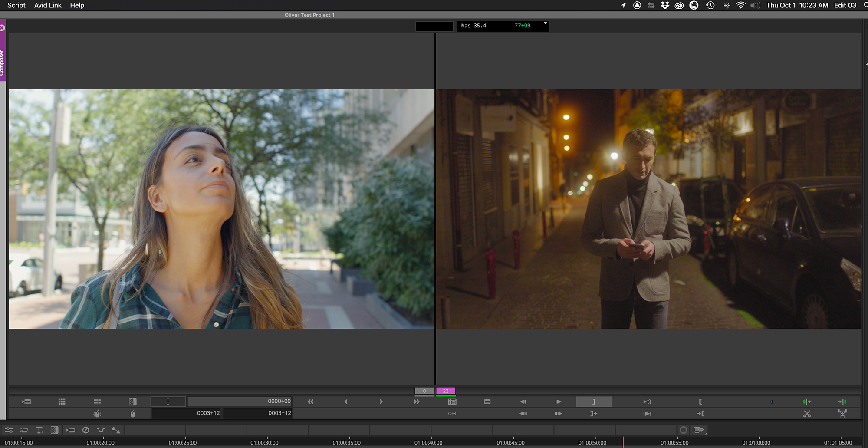
Task: Click the Lift/Extract icon beside the scissors
Action: tap(842, 414)
